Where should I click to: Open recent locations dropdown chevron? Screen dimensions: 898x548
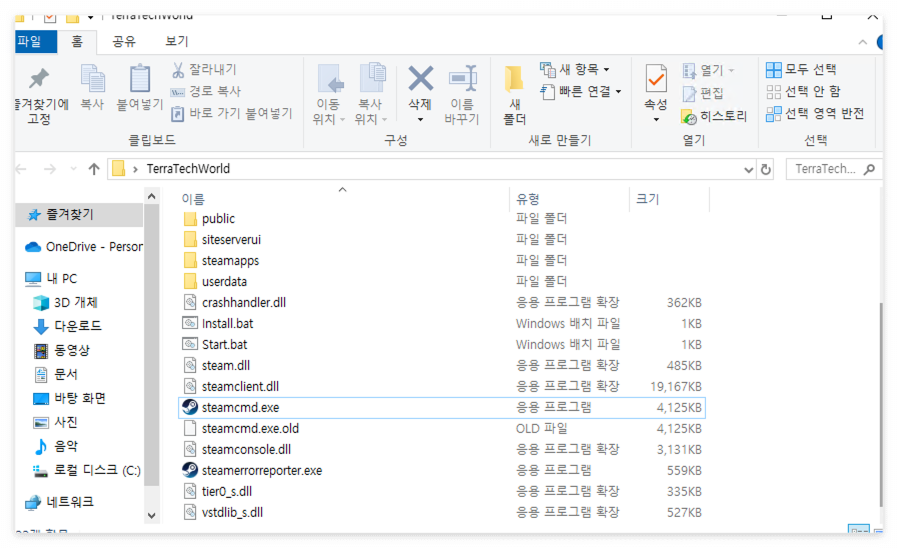[x=73, y=169]
